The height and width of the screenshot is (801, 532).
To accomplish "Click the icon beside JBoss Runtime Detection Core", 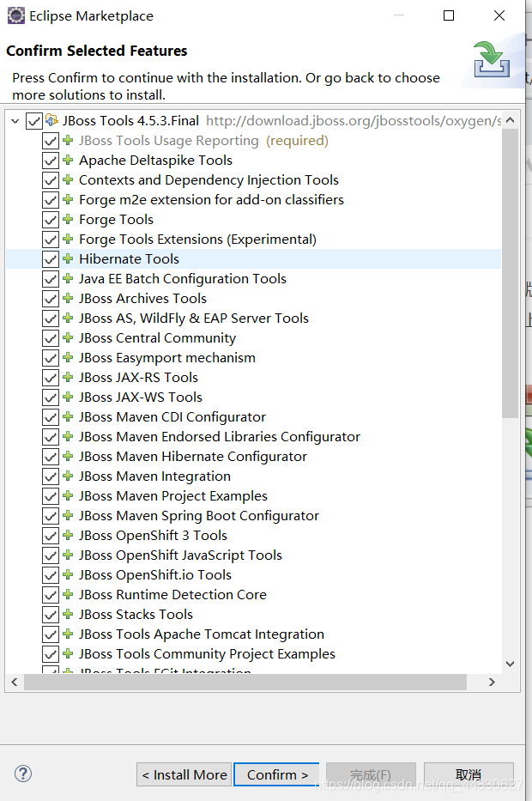I will coord(68,594).
